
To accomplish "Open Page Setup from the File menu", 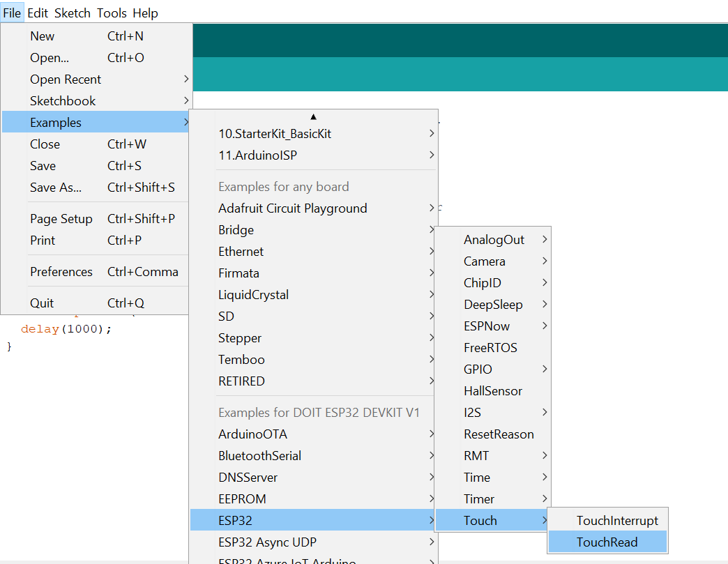I will pyautogui.click(x=96, y=219).
